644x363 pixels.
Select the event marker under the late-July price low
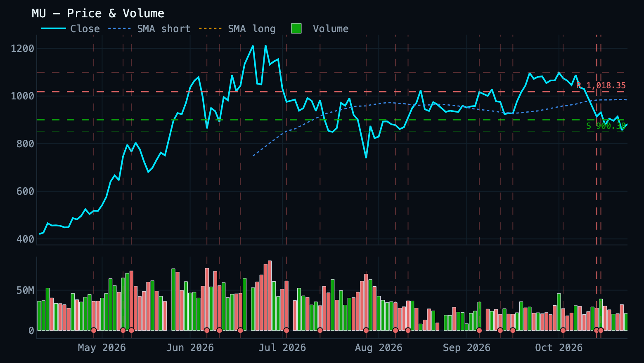coord(366,330)
